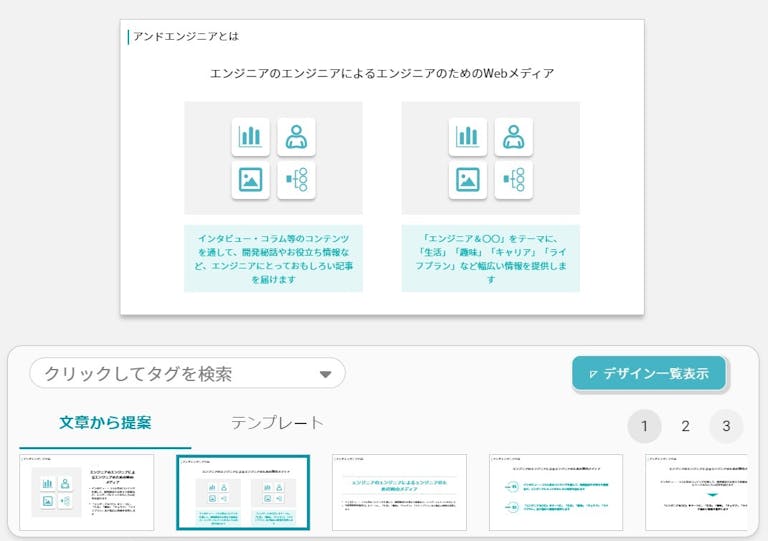Go to page 1 of designs

[x=644, y=426]
